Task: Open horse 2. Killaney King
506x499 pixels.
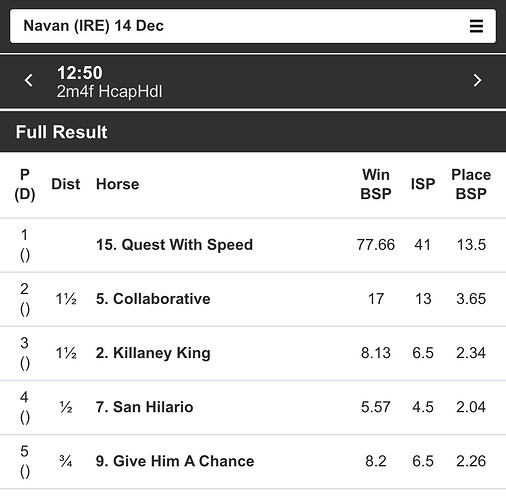Action: [153, 353]
